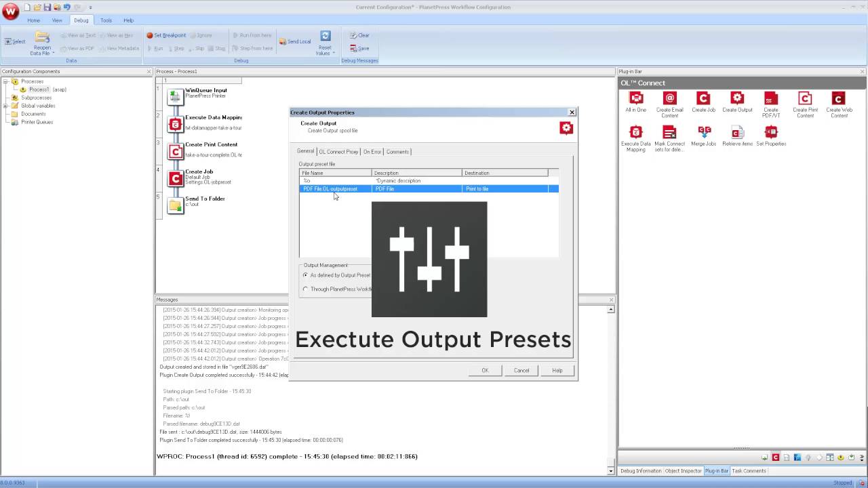868x488 pixels.
Task: Open the Customize Quick Access Toolbar dropdown
Action: pos(90,7)
